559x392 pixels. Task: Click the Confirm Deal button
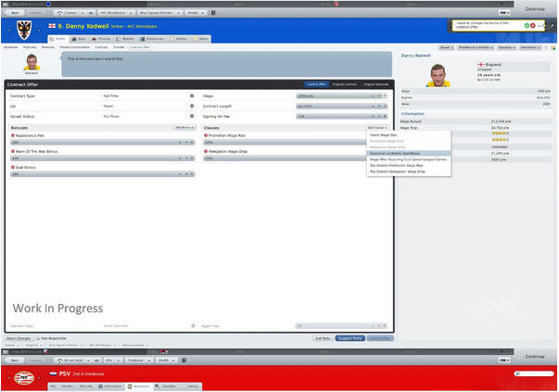(380, 338)
